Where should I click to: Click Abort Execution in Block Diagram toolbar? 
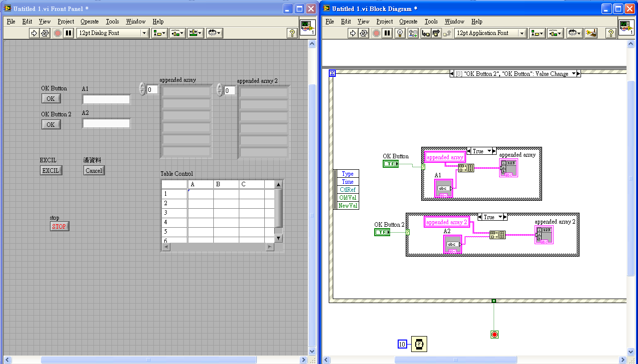click(x=376, y=33)
